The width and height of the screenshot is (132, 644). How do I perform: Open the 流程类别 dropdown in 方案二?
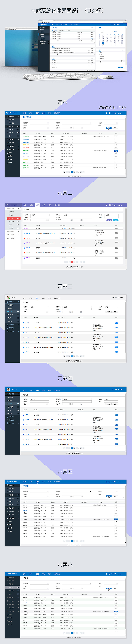tap(40, 215)
